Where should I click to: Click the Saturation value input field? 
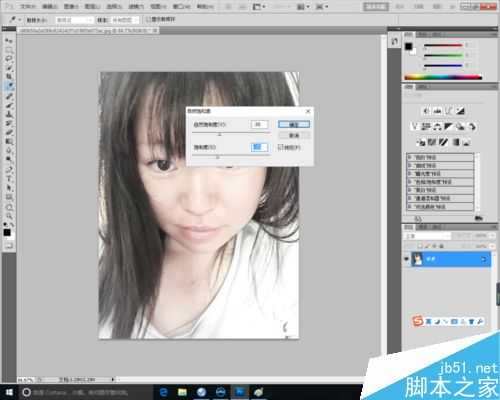259,147
